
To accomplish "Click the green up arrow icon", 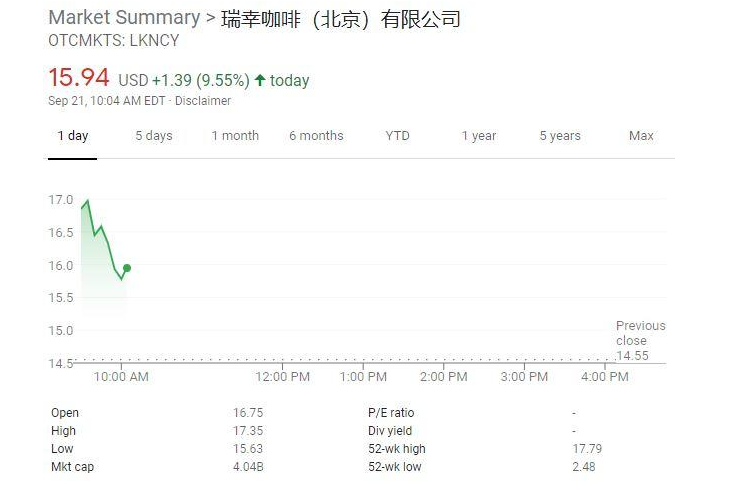I will 260,80.
